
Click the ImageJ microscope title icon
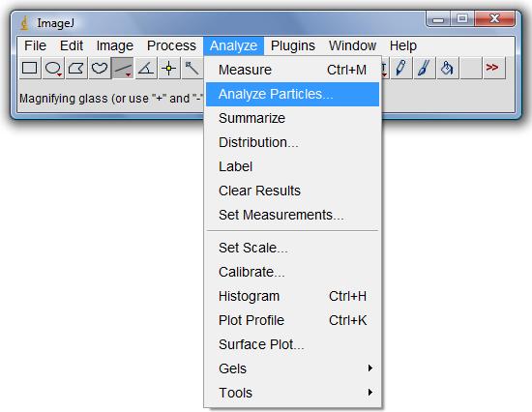point(24,23)
